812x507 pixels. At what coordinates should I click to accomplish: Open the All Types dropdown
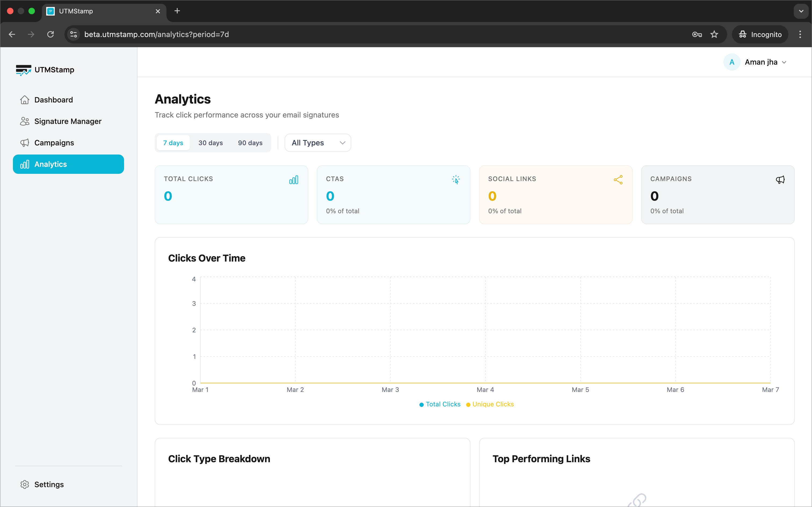(317, 142)
